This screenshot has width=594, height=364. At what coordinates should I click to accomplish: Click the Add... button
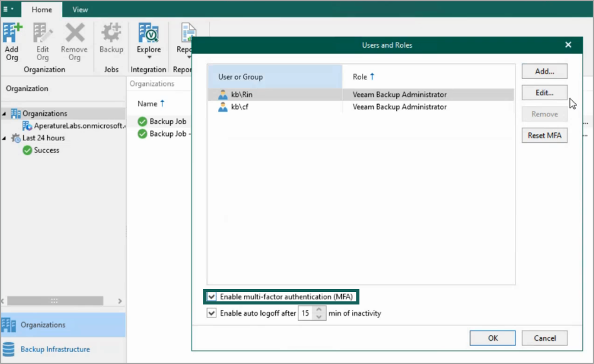pyautogui.click(x=544, y=71)
